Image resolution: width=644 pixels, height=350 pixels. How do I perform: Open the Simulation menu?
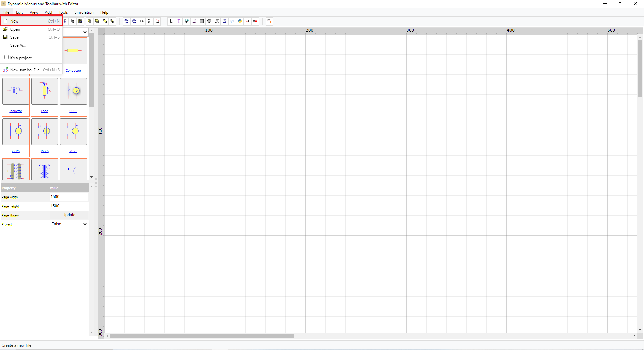click(84, 12)
